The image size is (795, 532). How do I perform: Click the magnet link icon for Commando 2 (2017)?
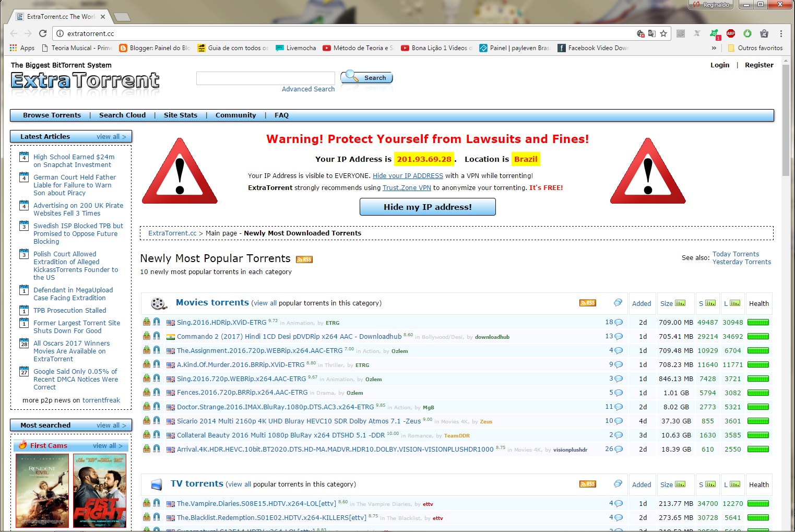click(157, 336)
